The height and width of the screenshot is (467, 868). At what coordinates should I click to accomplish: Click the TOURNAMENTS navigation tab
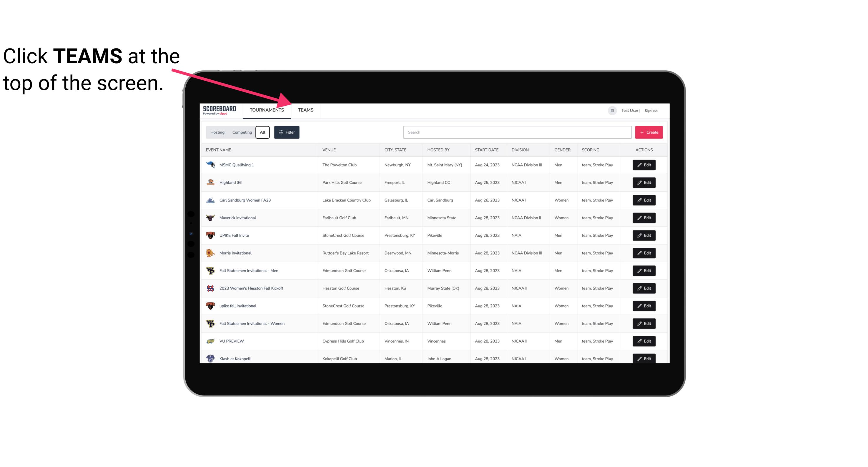click(x=266, y=110)
